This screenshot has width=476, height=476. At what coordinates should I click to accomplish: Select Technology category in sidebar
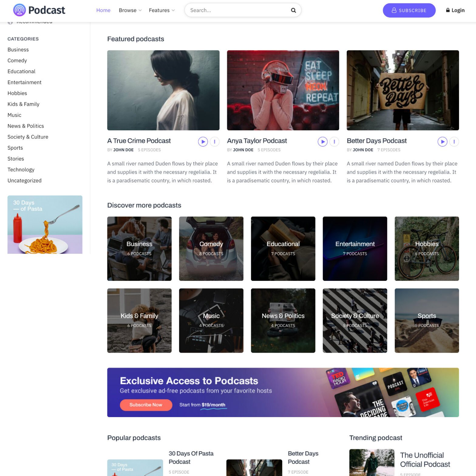tap(21, 170)
